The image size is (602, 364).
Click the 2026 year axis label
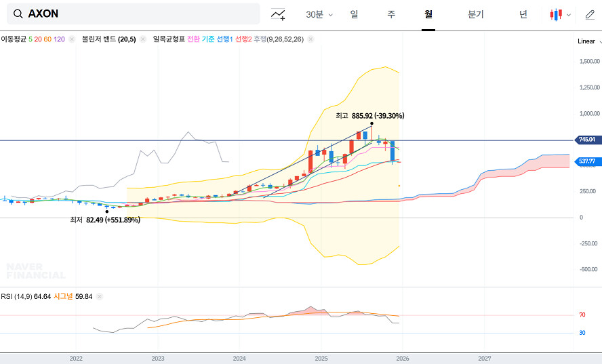tap(403, 359)
